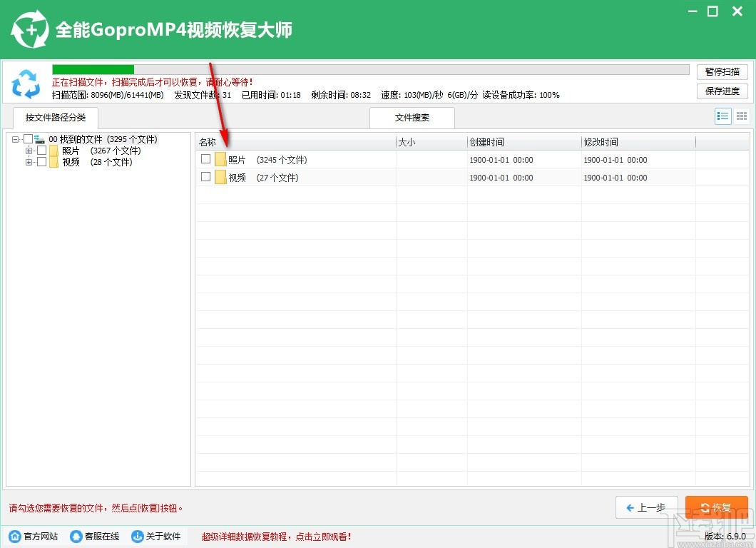Screen dimensions: 756x548
Task: Sort by the 修改时间 column header
Action: 639,142
